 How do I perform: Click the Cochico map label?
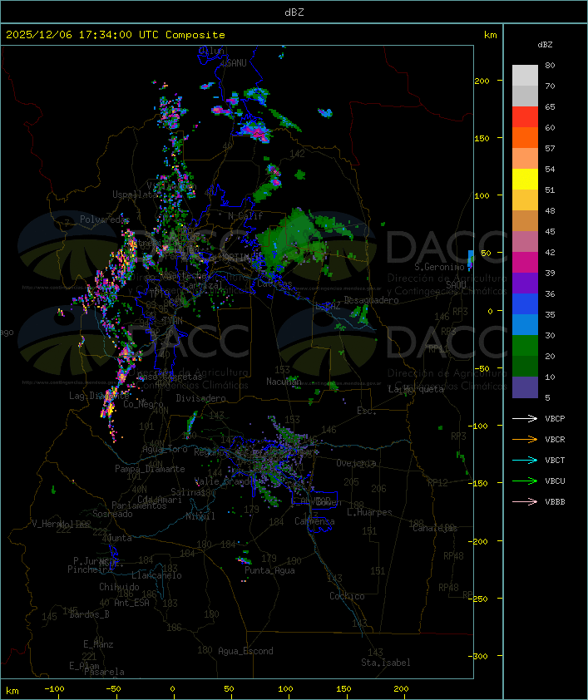(x=347, y=596)
